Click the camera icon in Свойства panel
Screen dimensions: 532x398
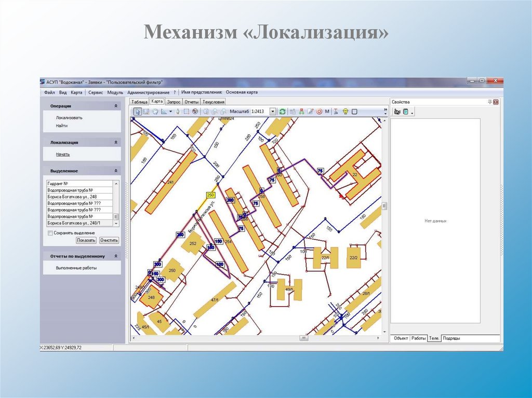tap(397, 112)
